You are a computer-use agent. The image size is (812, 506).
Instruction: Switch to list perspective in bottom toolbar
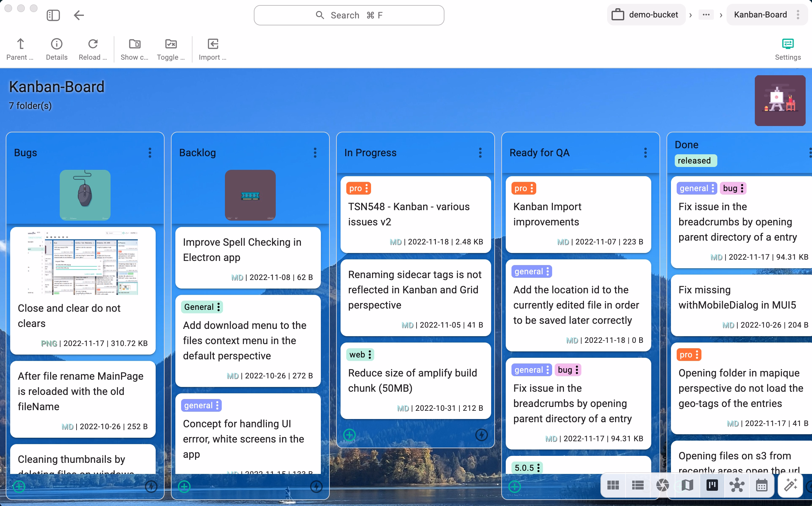click(638, 485)
